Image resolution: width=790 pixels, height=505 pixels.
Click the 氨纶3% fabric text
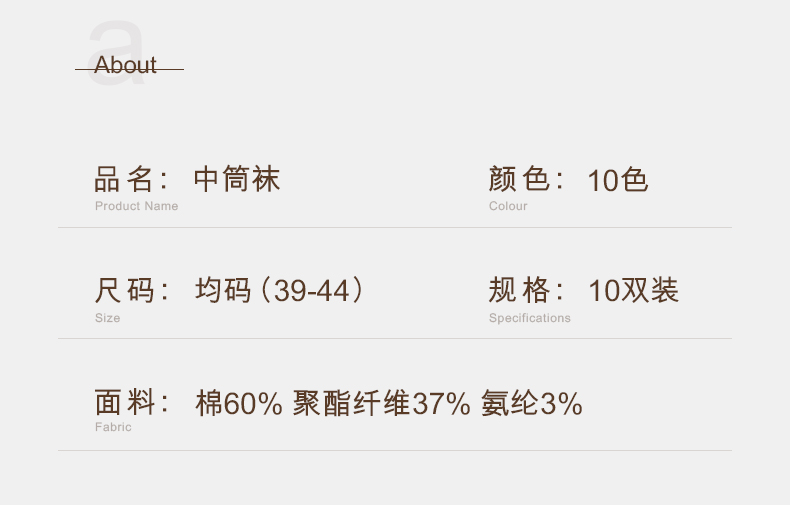[532, 403]
